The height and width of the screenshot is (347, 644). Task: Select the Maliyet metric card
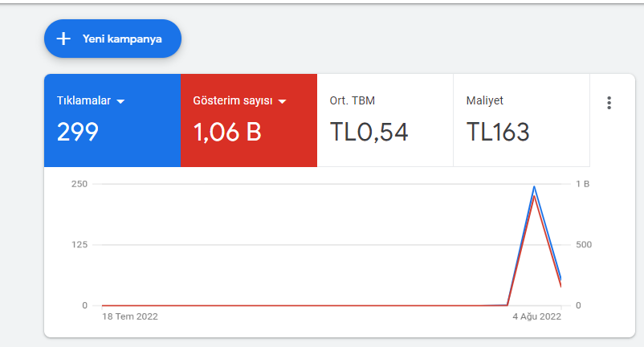click(x=522, y=120)
